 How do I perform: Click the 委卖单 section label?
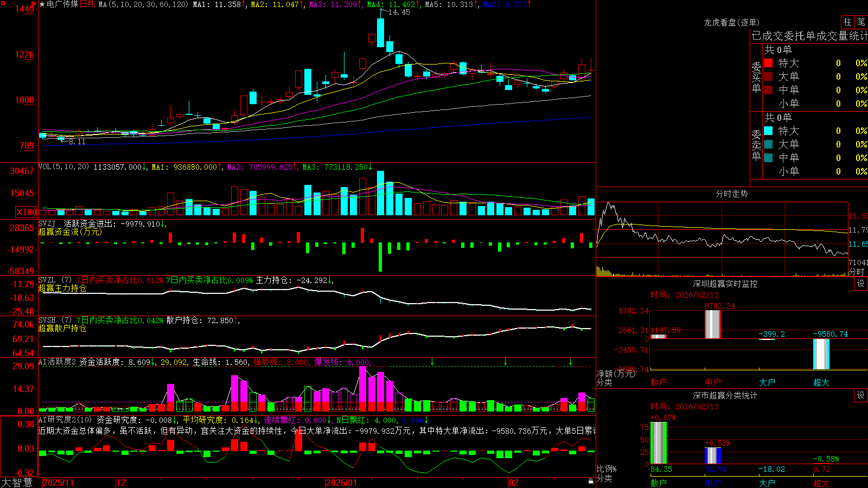coord(756,145)
